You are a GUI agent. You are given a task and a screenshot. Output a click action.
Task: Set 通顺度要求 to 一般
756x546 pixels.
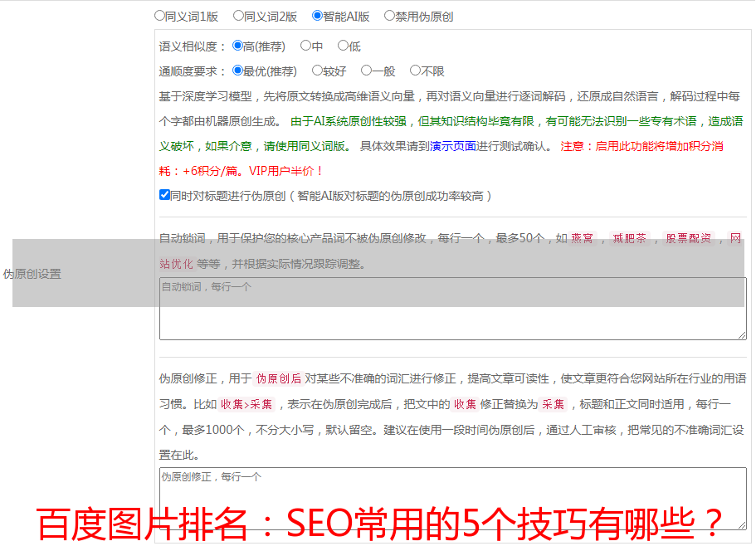367,71
